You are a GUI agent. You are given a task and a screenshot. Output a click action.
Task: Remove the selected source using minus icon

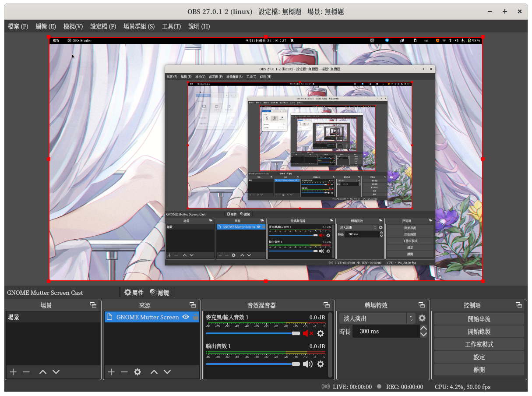click(x=124, y=372)
